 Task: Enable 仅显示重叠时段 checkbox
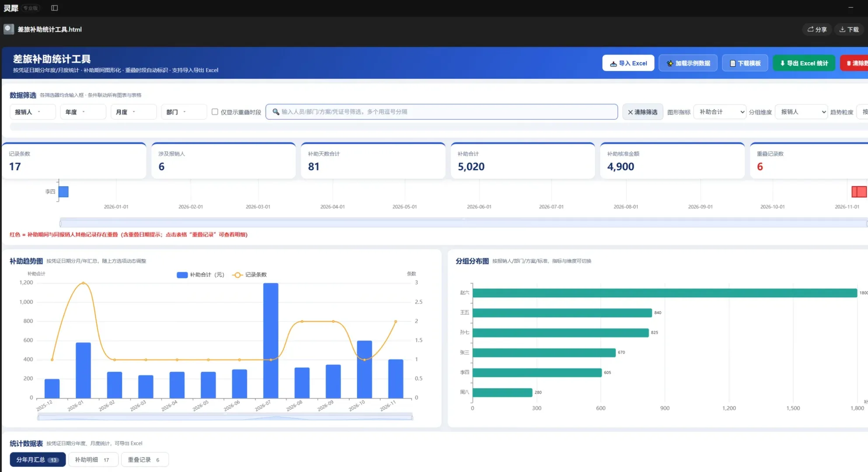coord(215,112)
